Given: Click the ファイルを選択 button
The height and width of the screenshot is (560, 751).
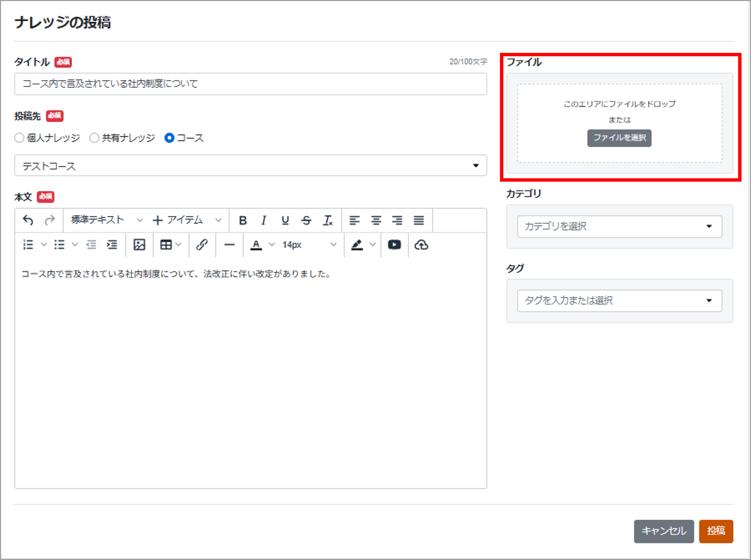Looking at the screenshot, I should [619, 138].
